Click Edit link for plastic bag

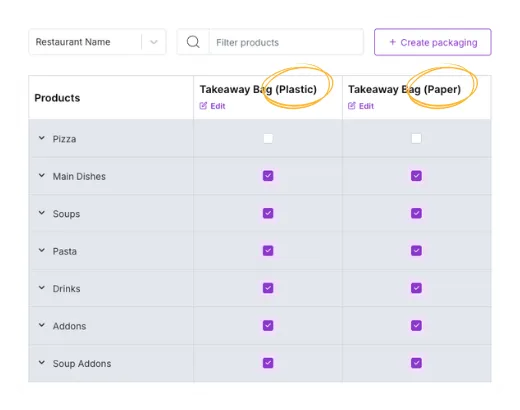(218, 106)
